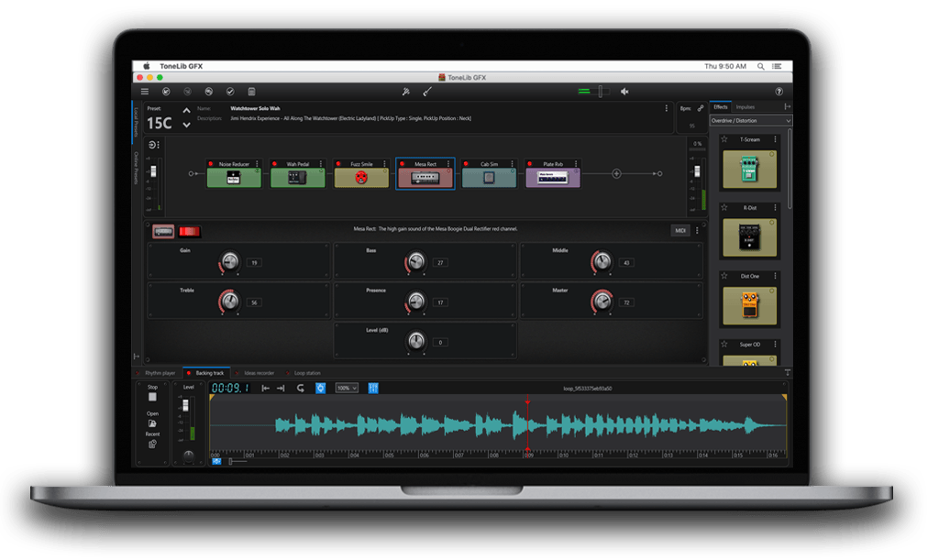The width and height of the screenshot is (939, 560).
Task: Enable the loop playback toggle
Action: [299, 390]
